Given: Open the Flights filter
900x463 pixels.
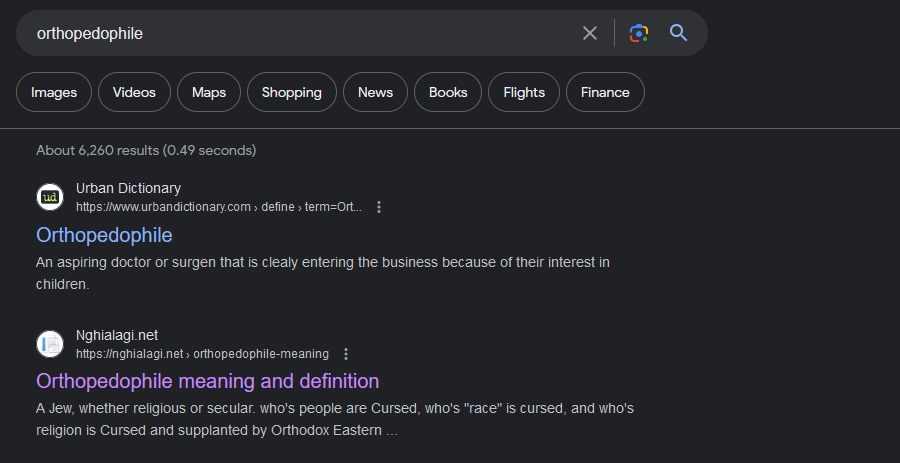Looking at the screenshot, I should tap(524, 92).
